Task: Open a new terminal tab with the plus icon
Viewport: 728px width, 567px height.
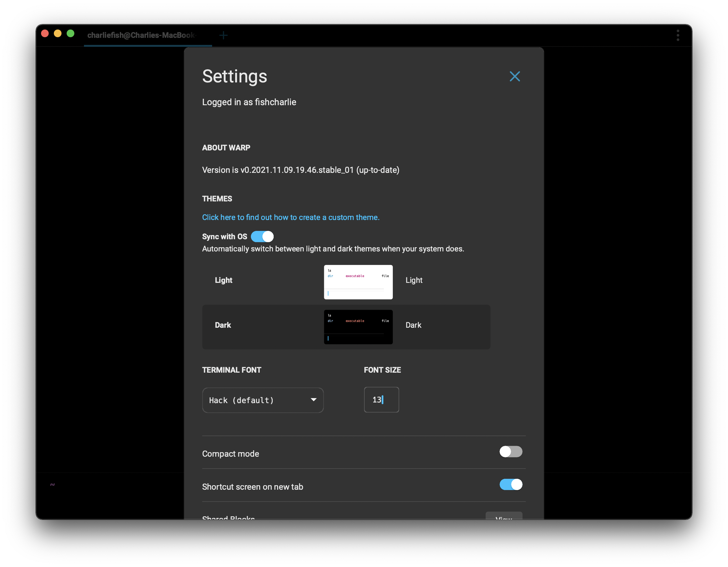Action: tap(223, 35)
